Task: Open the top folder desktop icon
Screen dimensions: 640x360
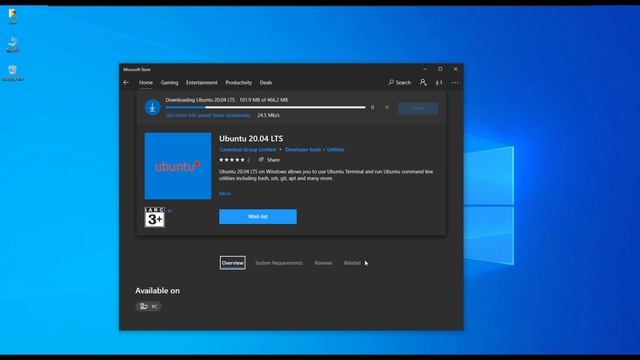Action: coord(13,16)
